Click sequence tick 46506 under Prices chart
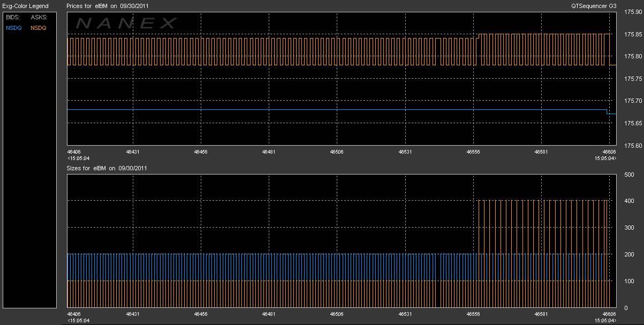 (x=337, y=152)
